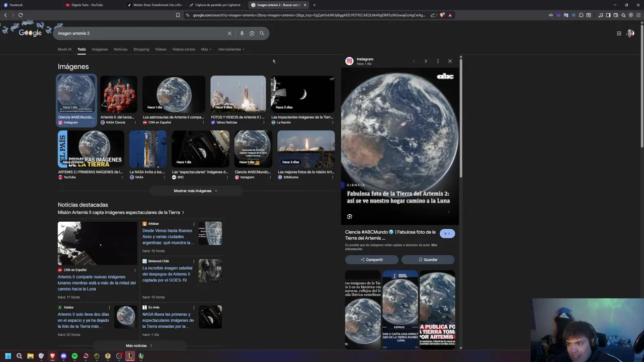This screenshot has width=644, height=362.
Task: Open the browser extensions puzzle icon
Action: 581,15
